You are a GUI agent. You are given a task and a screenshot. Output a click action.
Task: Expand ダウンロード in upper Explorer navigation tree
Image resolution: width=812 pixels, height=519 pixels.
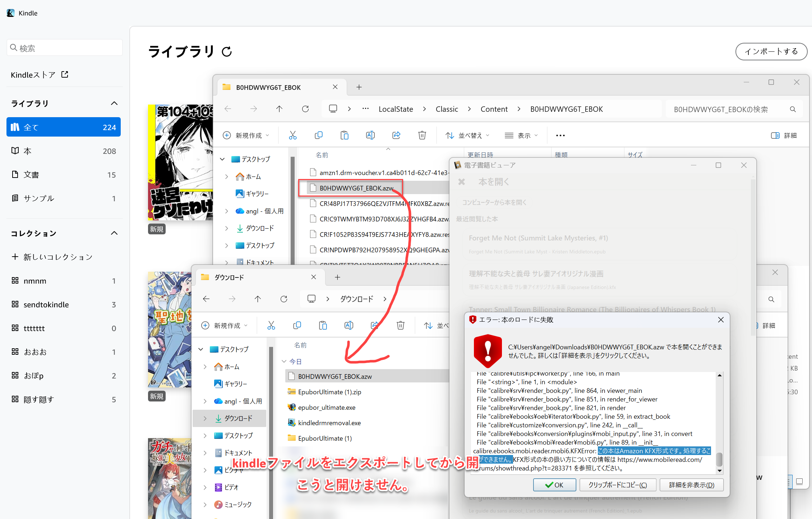[x=226, y=228]
